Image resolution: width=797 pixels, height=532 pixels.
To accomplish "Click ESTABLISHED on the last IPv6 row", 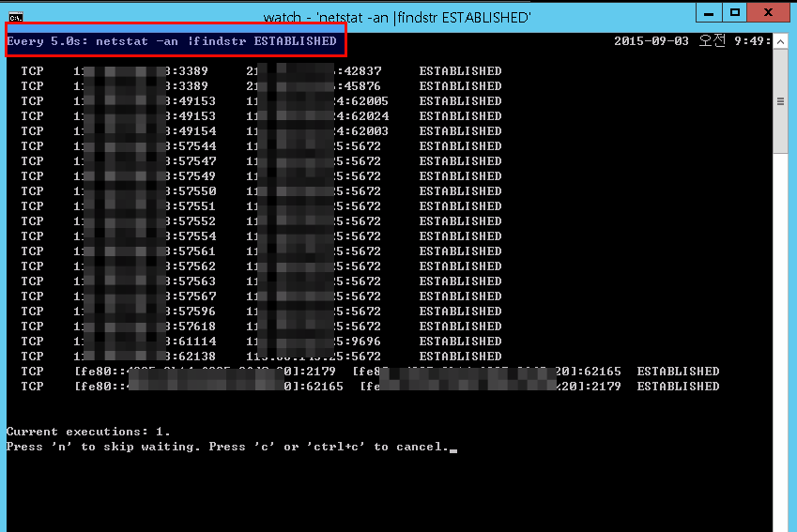I will tap(678, 387).
